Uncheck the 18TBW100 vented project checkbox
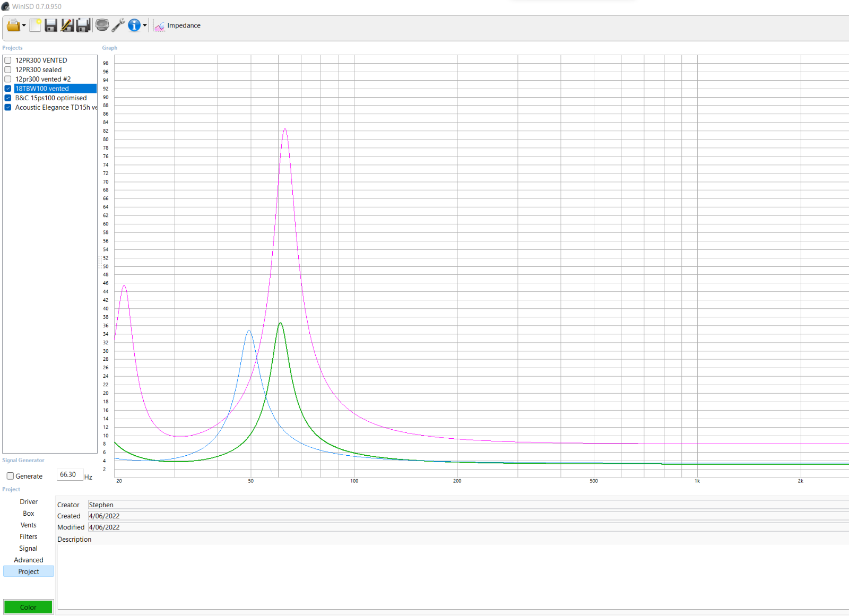The image size is (849, 616). [8, 89]
